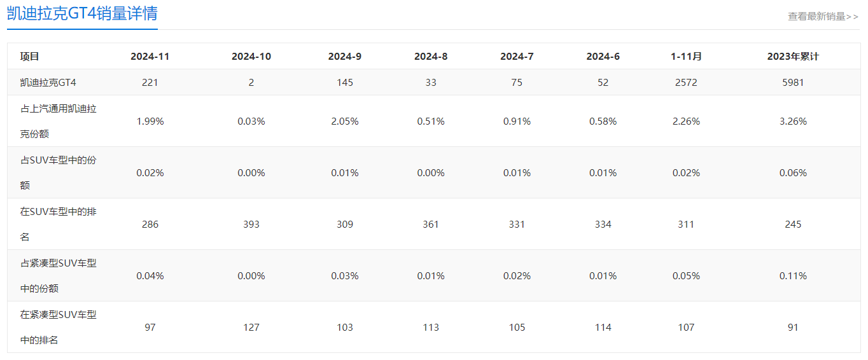Image resolution: width=868 pixels, height=360 pixels.
Task: Select the 占紧凑型SUV车型中的份额 row label
Action: coord(59,275)
